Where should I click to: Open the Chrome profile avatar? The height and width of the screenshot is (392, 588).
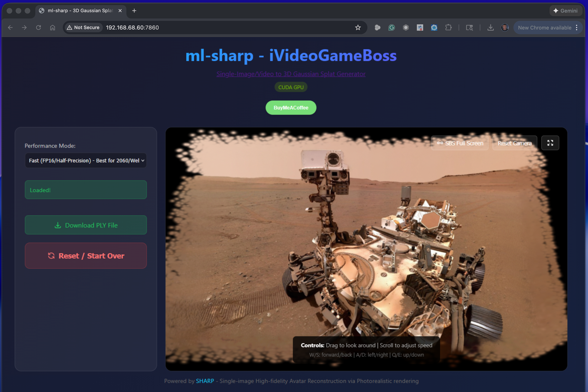[x=505, y=28]
